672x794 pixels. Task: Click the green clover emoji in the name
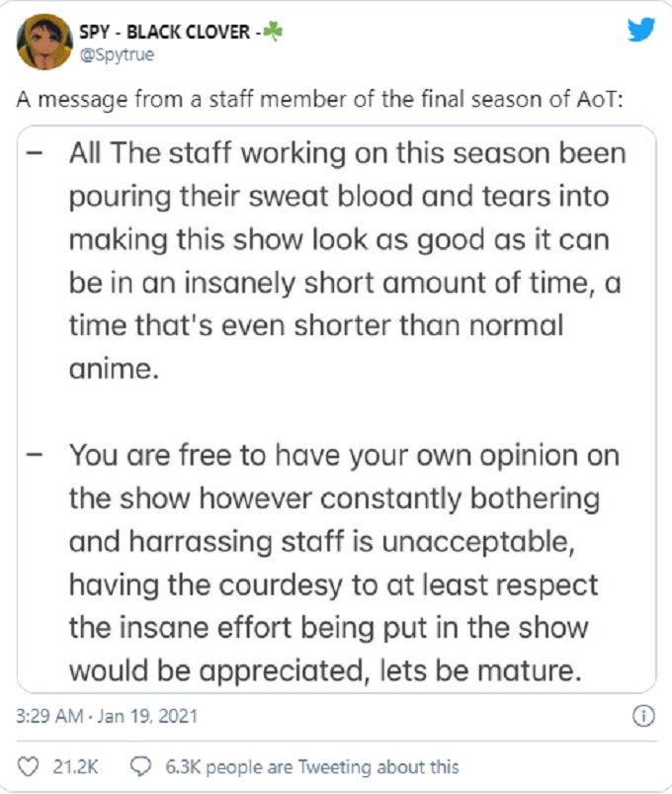pos(272,30)
